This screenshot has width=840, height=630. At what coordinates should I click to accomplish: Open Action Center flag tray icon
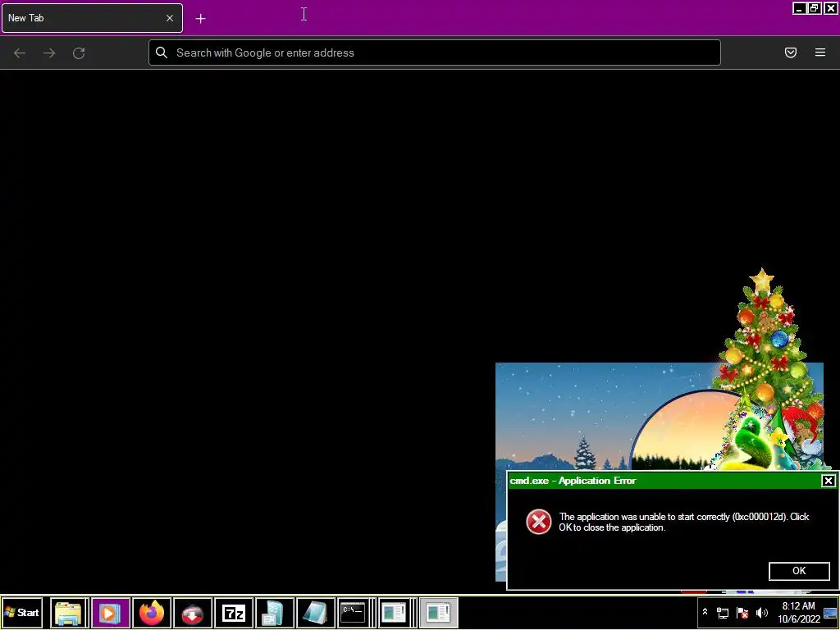pos(742,613)
